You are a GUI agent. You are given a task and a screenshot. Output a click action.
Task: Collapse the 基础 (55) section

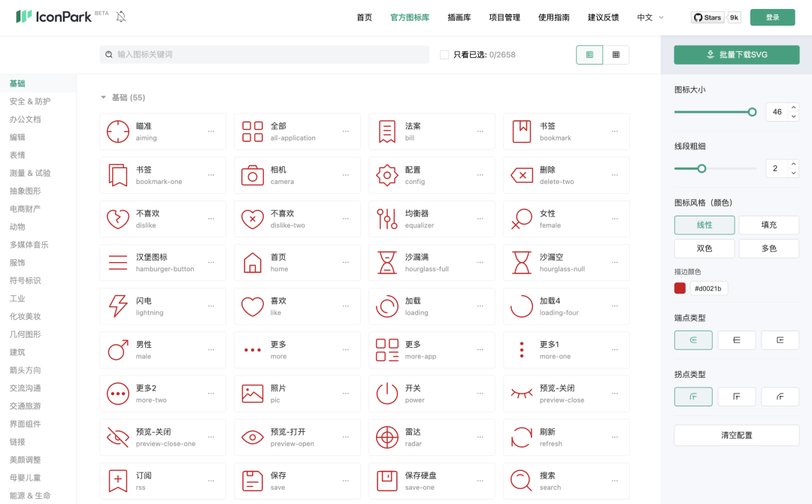(x=103, y=98)
